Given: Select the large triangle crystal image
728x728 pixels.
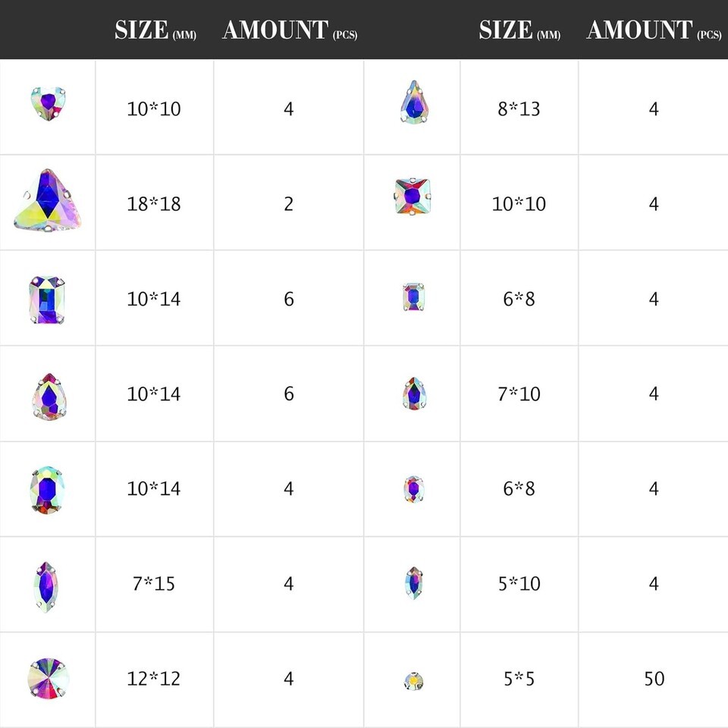Looking at the screenshot, I should pos(47,200).
